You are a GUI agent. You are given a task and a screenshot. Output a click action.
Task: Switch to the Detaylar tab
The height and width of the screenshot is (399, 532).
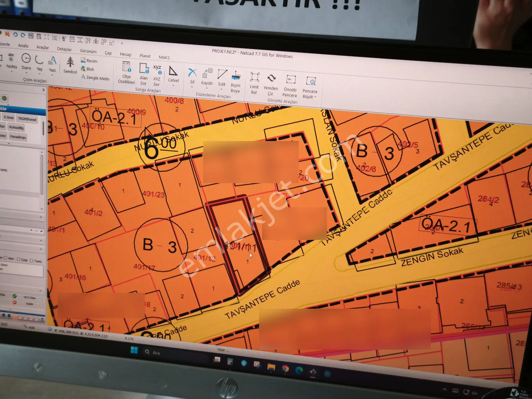click(x=64, y=49)
